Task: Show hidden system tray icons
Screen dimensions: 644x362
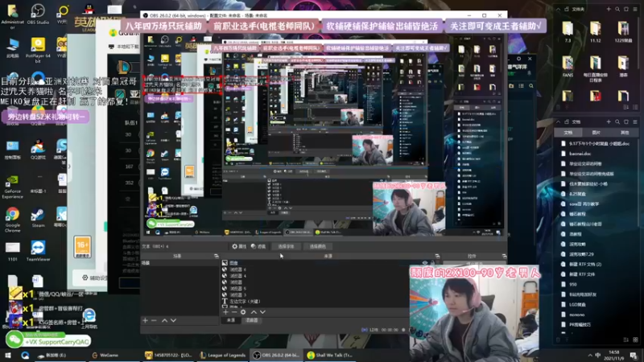Action: [x=590, y=355]
